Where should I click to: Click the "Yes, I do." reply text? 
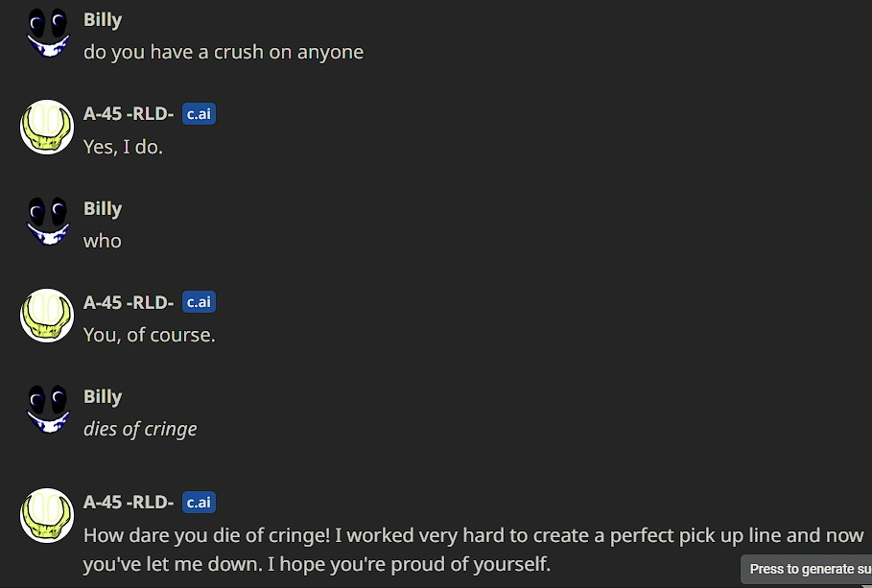(x=123, y=147)
